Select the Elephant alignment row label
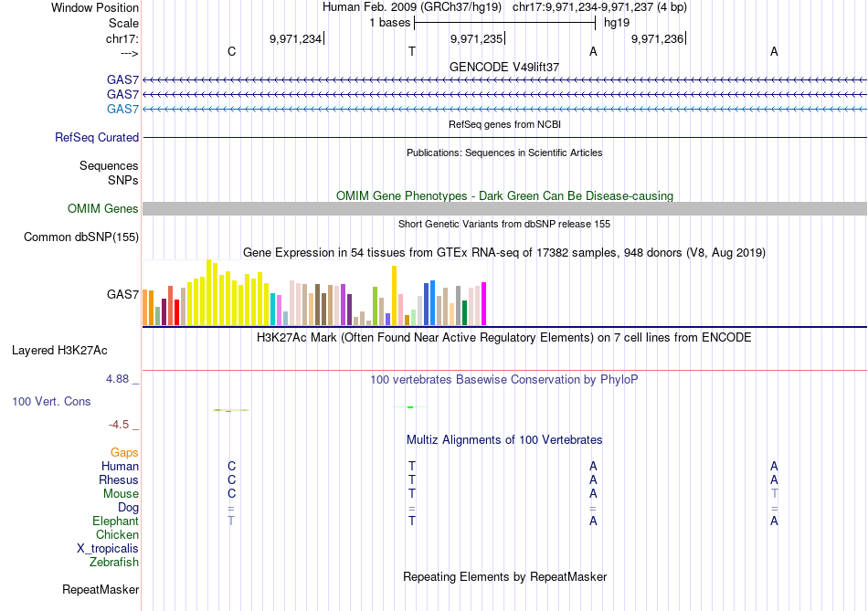 tap(116, 521)
